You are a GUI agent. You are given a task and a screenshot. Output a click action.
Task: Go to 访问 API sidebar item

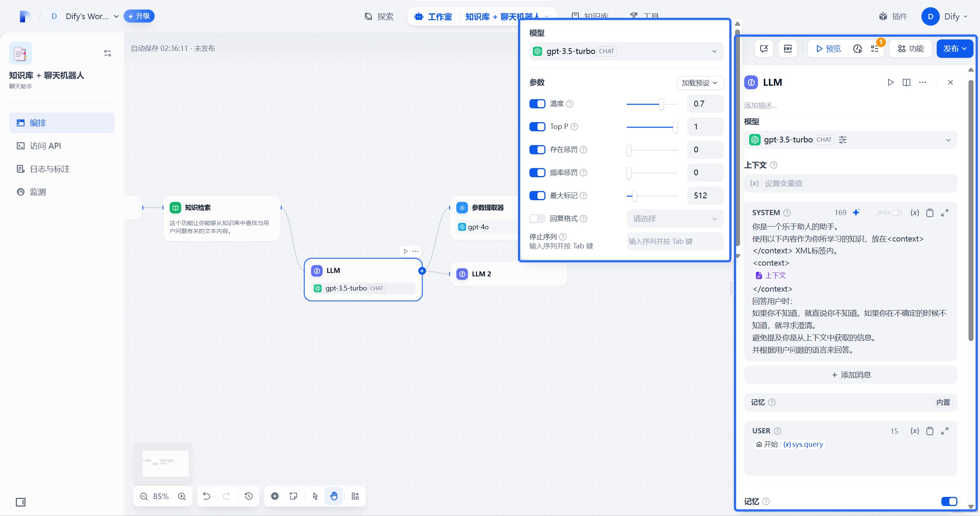pos(45,146)
